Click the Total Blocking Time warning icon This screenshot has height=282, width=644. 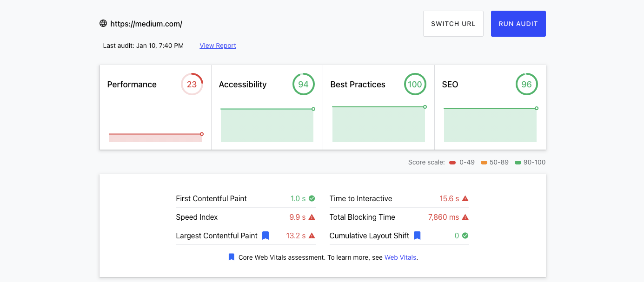tap(465, 217)
